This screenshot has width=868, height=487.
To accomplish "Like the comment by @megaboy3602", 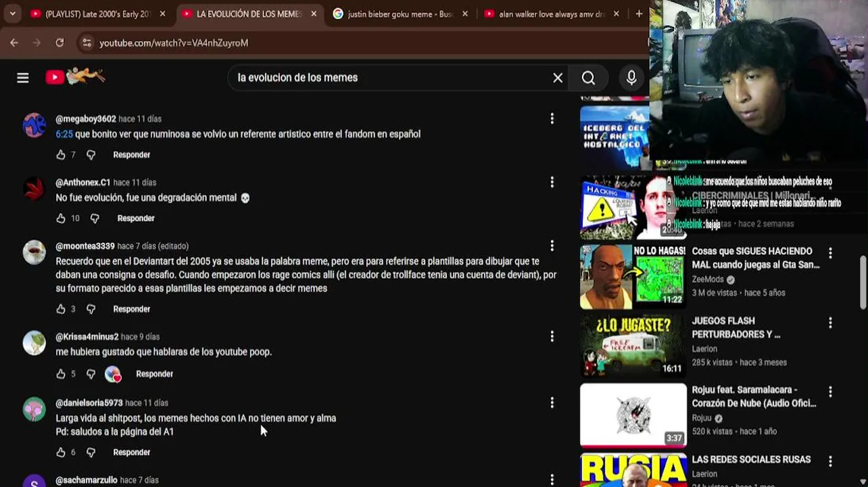I will coord(61,155).
